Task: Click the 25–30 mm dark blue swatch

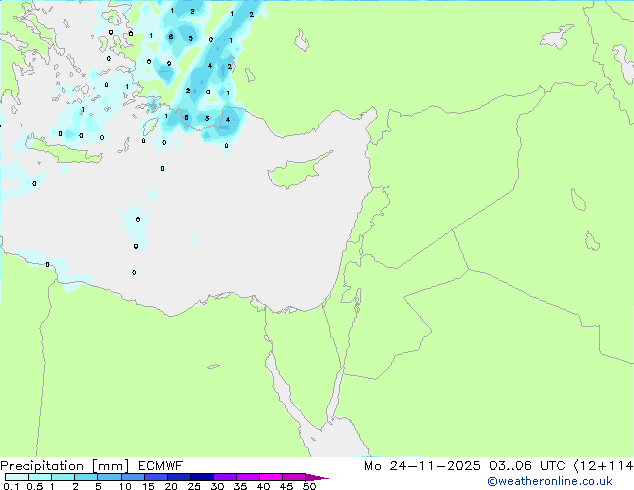Action: point(201,477)
